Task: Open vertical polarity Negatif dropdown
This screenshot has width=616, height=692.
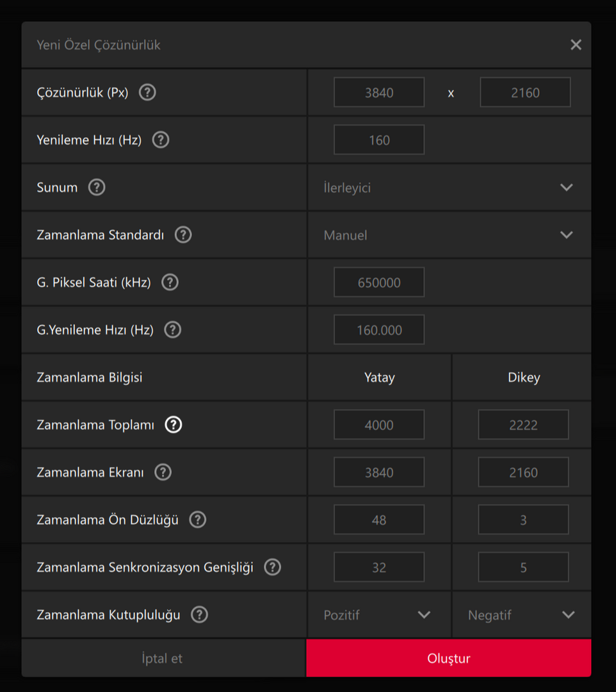Action: [x=521, y=615]
